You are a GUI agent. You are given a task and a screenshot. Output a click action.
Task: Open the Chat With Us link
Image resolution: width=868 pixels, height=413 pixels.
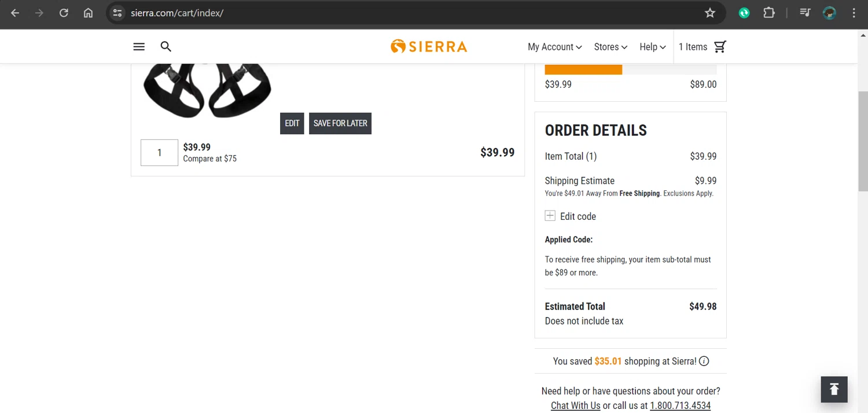(575, 405)
